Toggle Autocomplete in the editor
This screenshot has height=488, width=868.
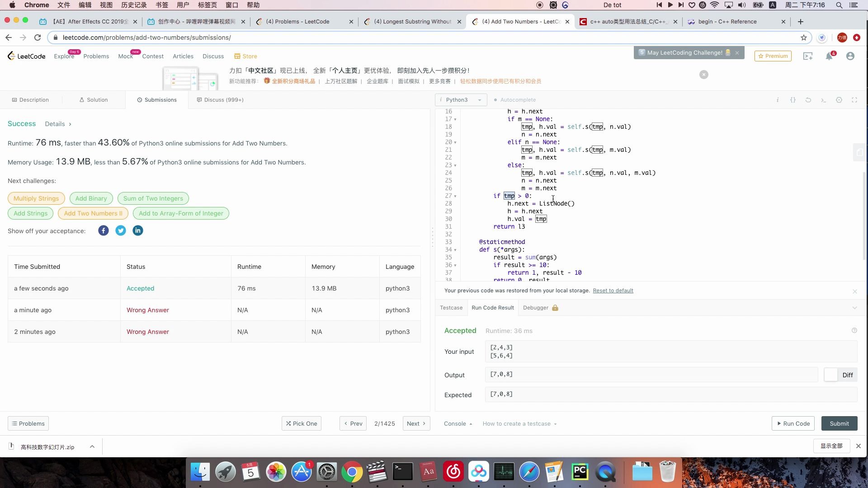[514, 100]
